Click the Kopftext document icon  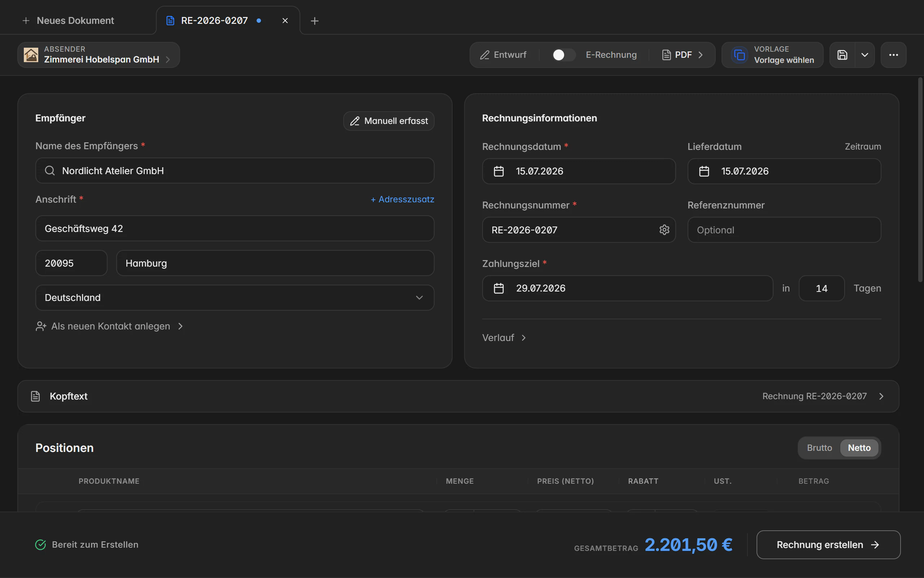coord(35,396)
